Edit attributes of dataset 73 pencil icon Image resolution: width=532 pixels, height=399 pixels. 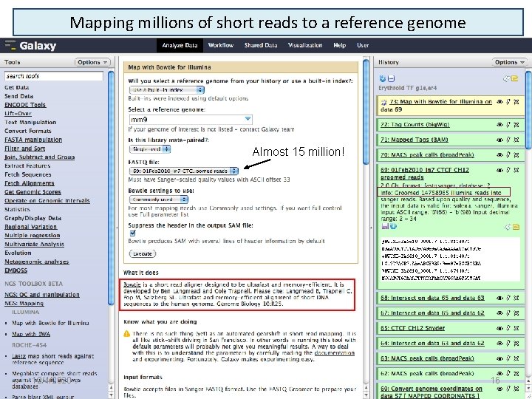(508, 102)
